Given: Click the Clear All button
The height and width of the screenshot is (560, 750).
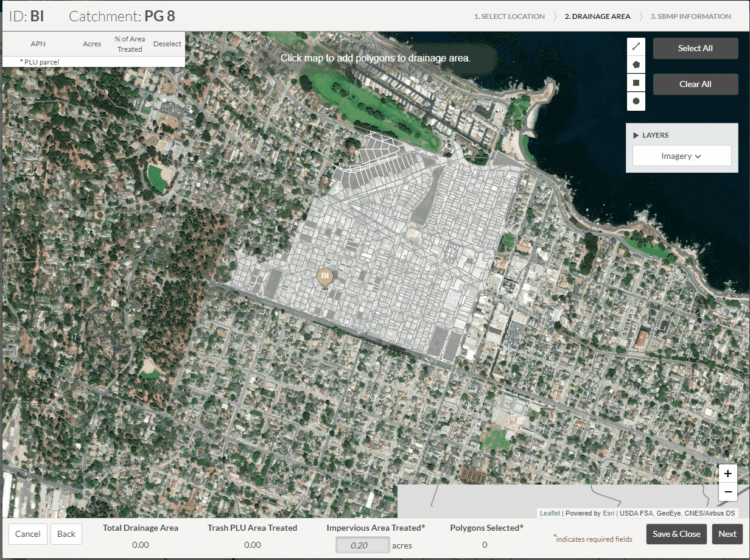Looking at the screenshot, I should click(x=695, y=84).
